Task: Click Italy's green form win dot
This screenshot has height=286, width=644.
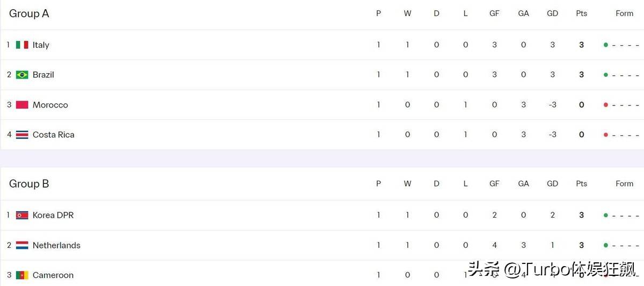Action: coord(606,45)
